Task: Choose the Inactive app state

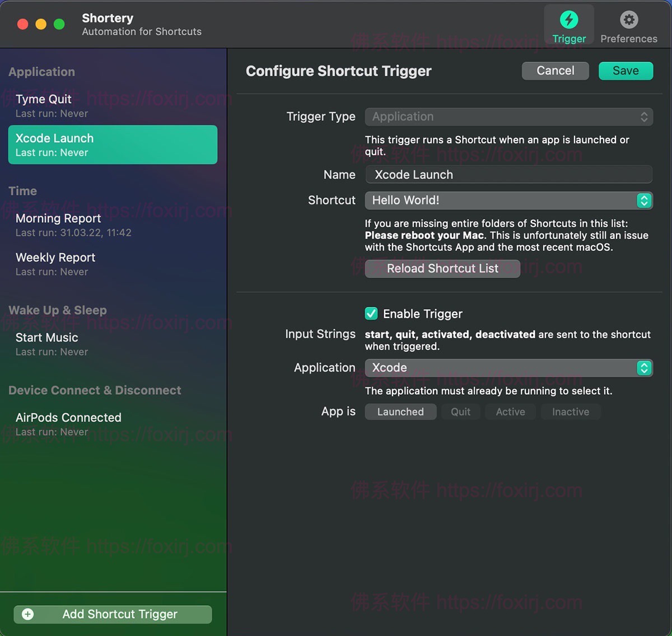Action: tap(570, 412)
